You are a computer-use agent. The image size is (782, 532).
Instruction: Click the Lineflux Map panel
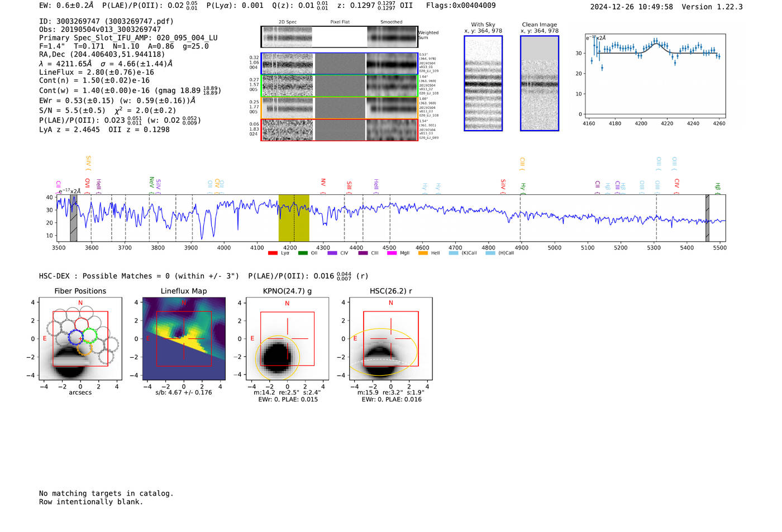184,339
